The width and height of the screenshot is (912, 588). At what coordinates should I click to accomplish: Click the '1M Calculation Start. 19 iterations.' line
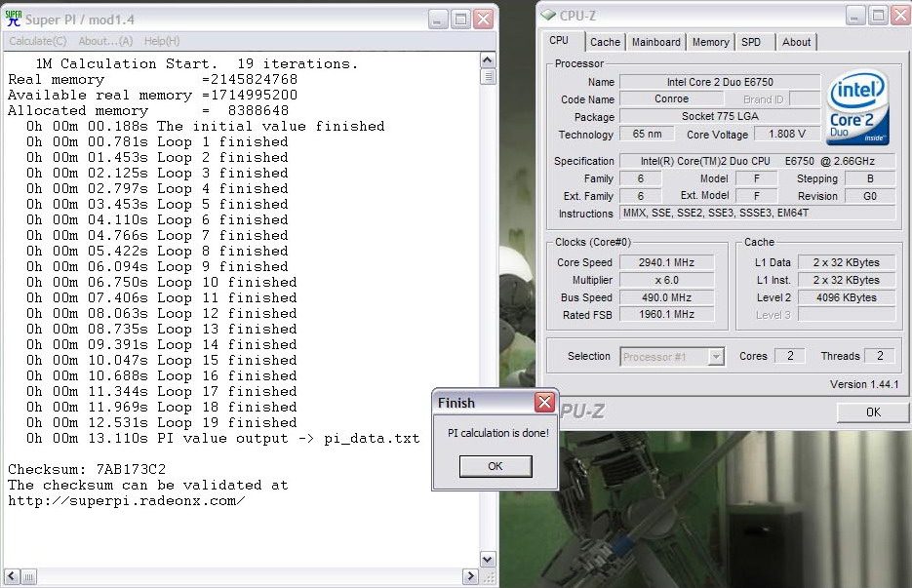[x=197, y=64]
